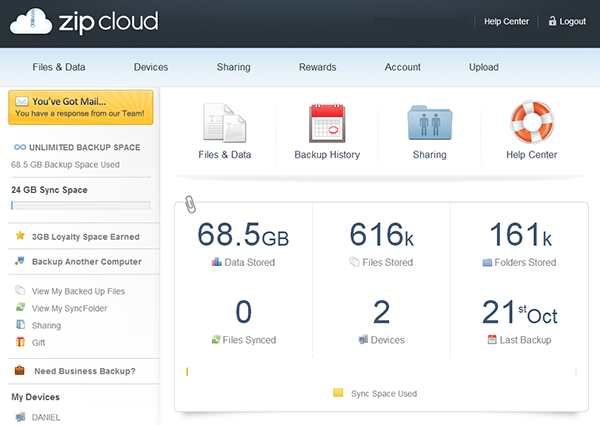Click the 0 Files Synced count
This screenshot has height=425, width=600.
click(x=243, y=313)
